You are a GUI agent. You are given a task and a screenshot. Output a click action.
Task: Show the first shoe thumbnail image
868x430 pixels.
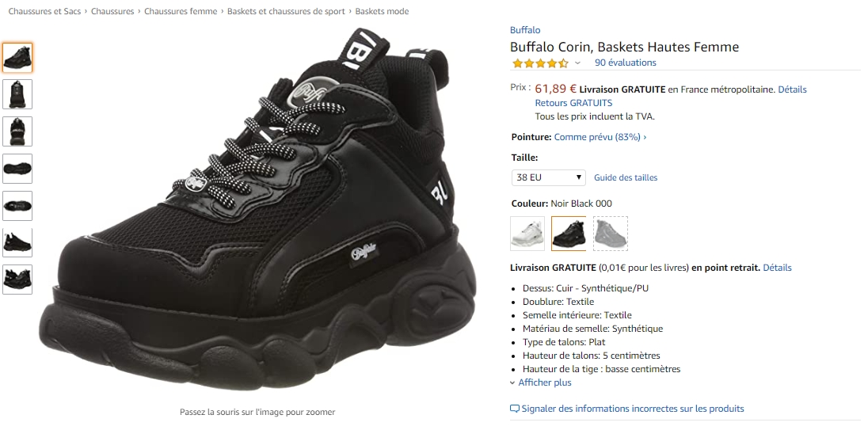point(17,58)
